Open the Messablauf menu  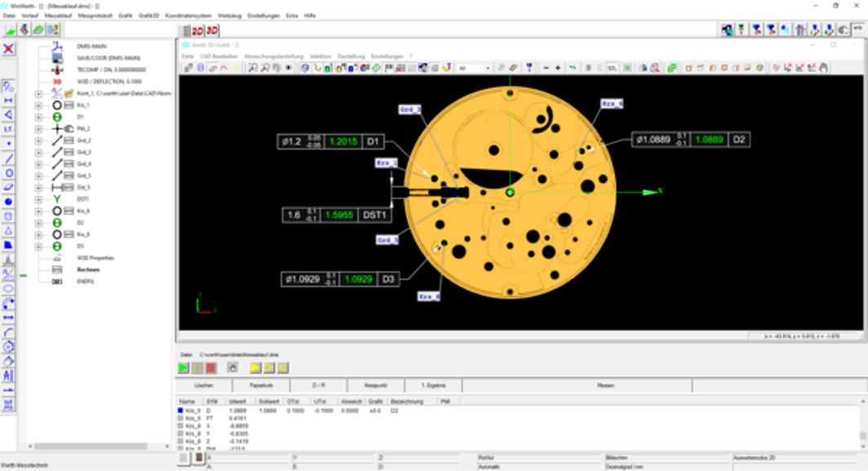[58, 16]
